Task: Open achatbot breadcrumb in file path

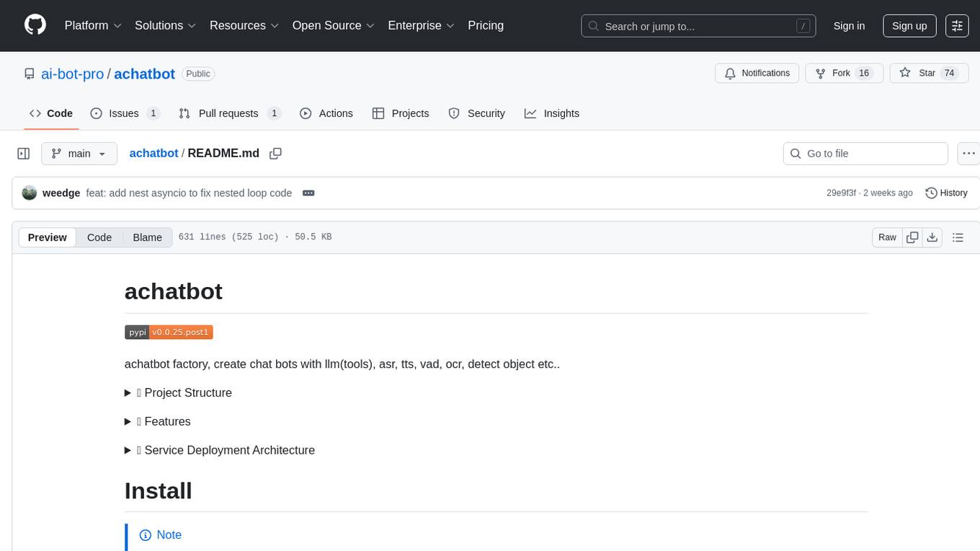Action: coord(153,154)
